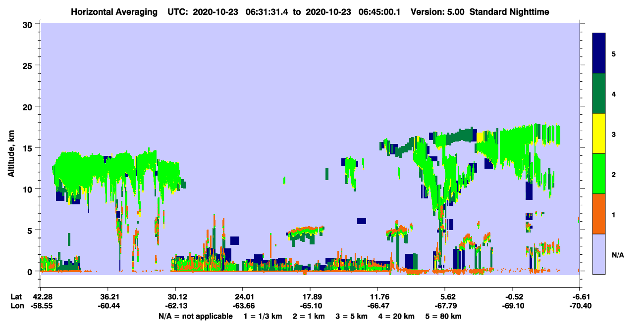Click the y-axis tick label 20
The width and height of the screenshot is (644, 330).
(29, 106)
